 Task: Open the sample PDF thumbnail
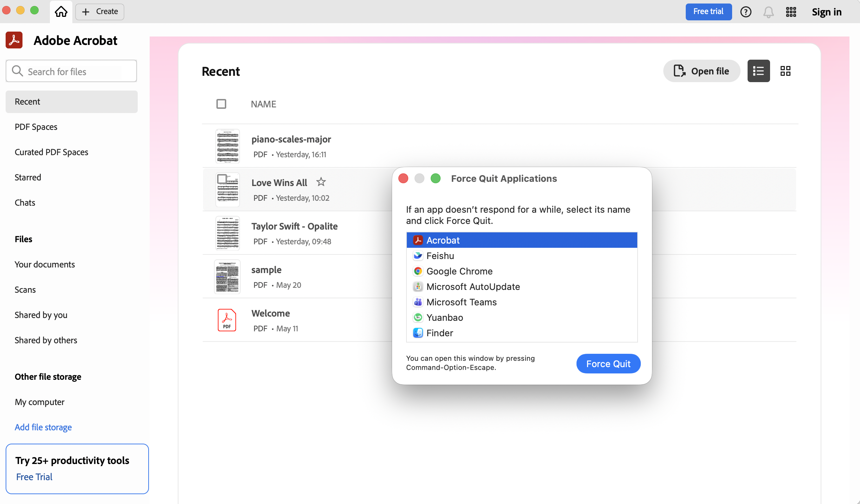pyautogui.click(x=227, y=277)
